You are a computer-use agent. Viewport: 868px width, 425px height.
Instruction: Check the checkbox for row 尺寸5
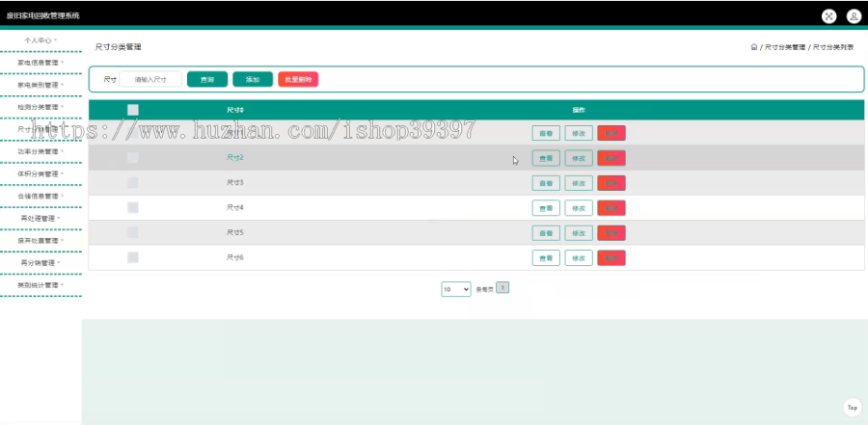pyautogui.click(x=133, y=232)
